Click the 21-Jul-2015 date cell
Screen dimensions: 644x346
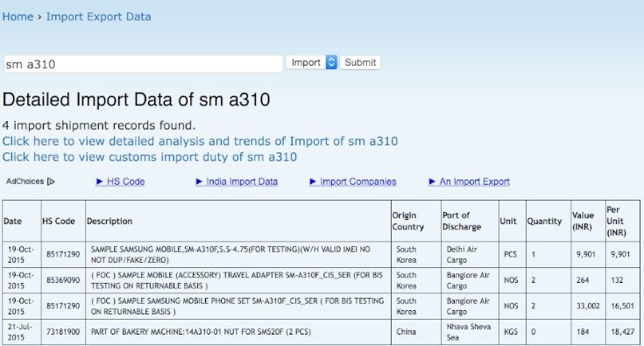click(x=21, y=332)
